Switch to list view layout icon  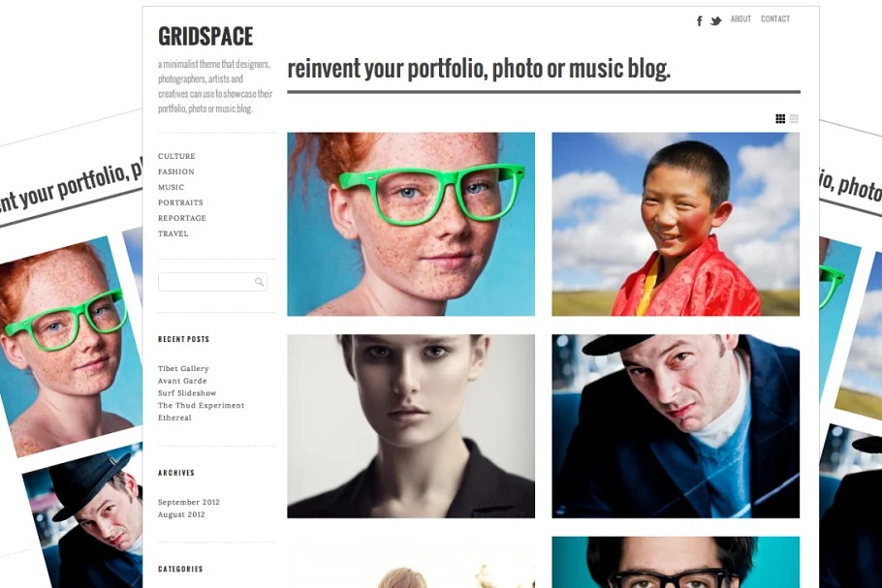(x=794, y=118)
